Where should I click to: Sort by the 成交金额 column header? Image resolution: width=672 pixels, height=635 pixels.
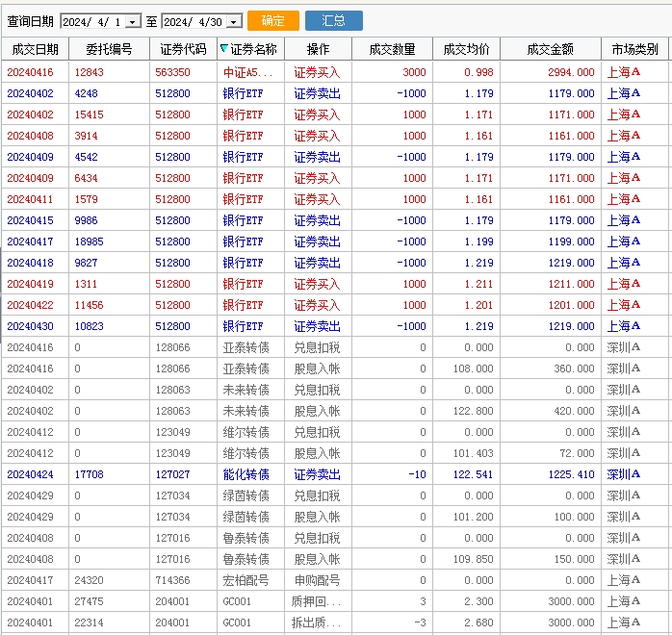(551, 49)
